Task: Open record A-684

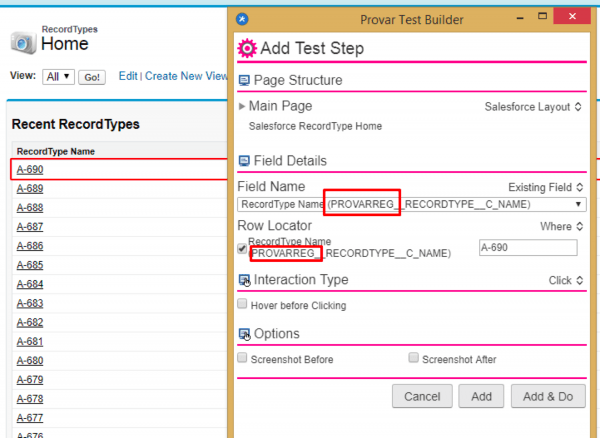Action: pos(30,284)
